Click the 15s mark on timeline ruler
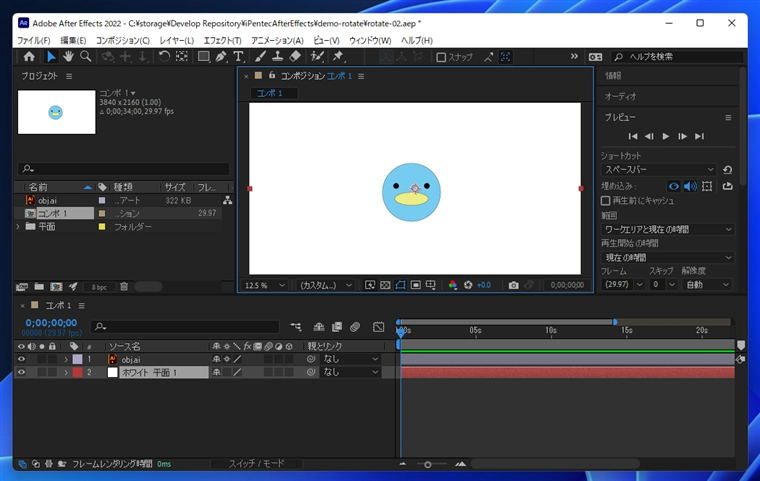This screenshot has width=760, height=481. [x=627, y=330]
